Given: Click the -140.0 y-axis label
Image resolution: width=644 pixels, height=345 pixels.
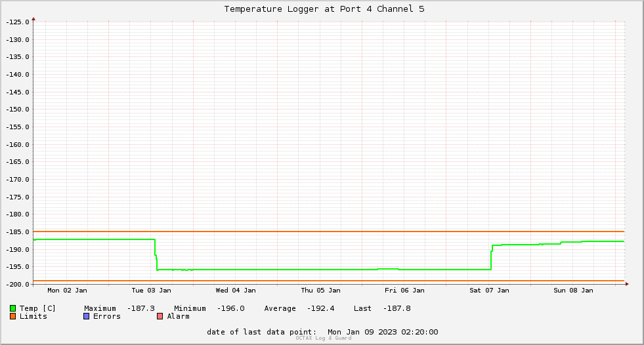Looking at the screenshot, I should (18, 75).
